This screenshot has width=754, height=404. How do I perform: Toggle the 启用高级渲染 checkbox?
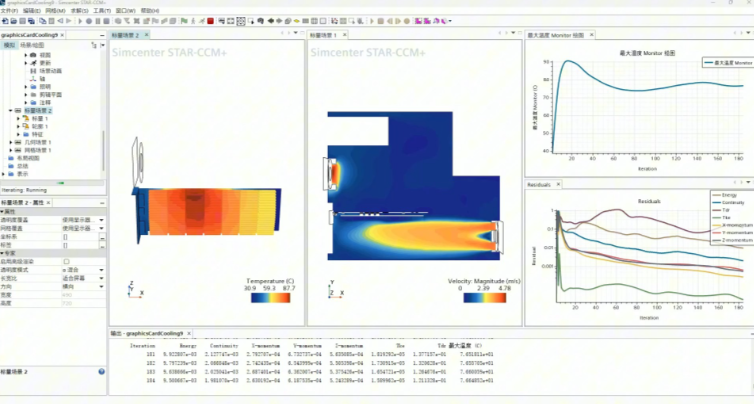pos(66,262)
